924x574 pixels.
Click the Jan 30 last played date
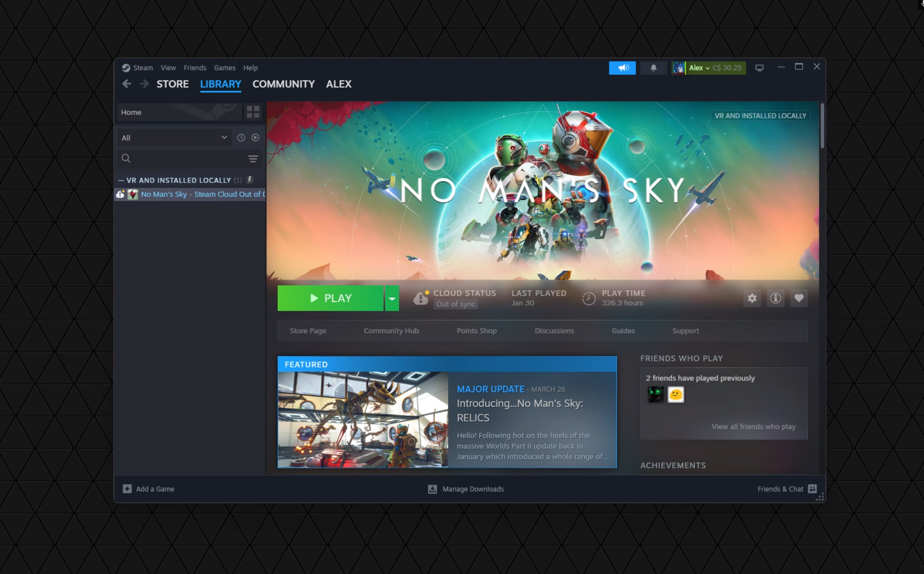[x=523, y=303]
